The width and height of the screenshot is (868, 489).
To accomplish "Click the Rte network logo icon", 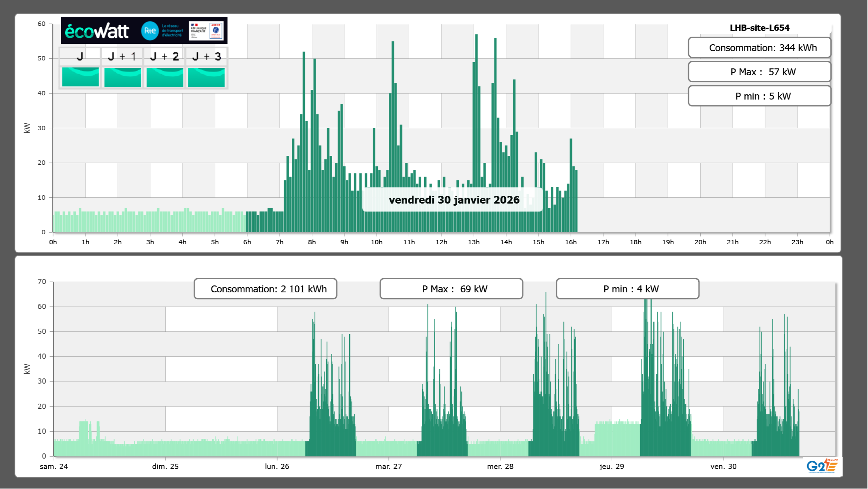I will pos(150,31).
